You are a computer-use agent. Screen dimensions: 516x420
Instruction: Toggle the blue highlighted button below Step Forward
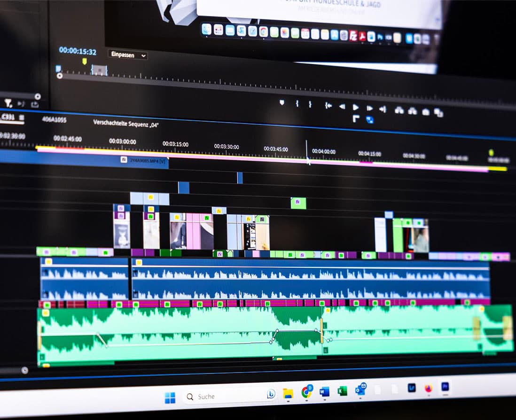pyautogui.click(x=369, y=119)
